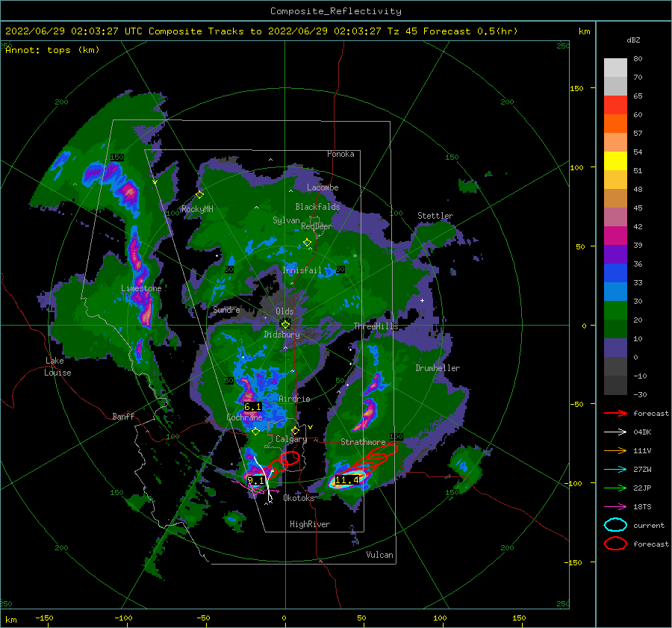Click the 'Tz 45' header text
Viewport: 672px width, 628px height.
coord(402,31)
